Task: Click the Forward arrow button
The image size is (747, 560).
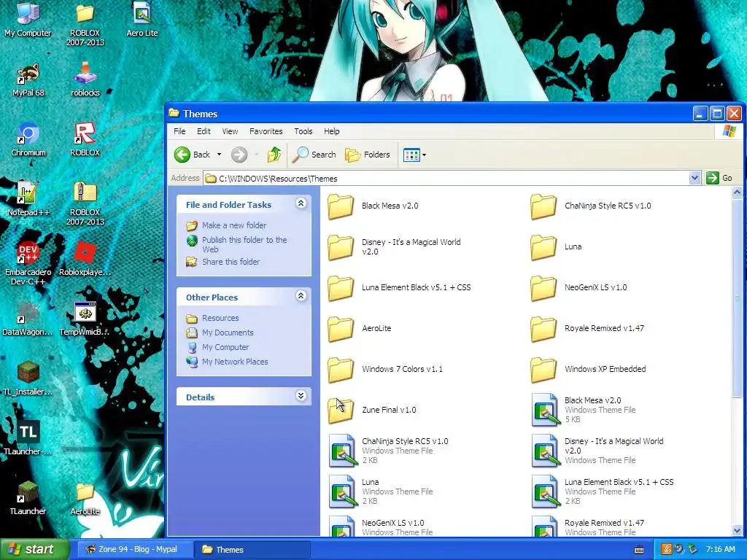Action: tap(239, 155)
